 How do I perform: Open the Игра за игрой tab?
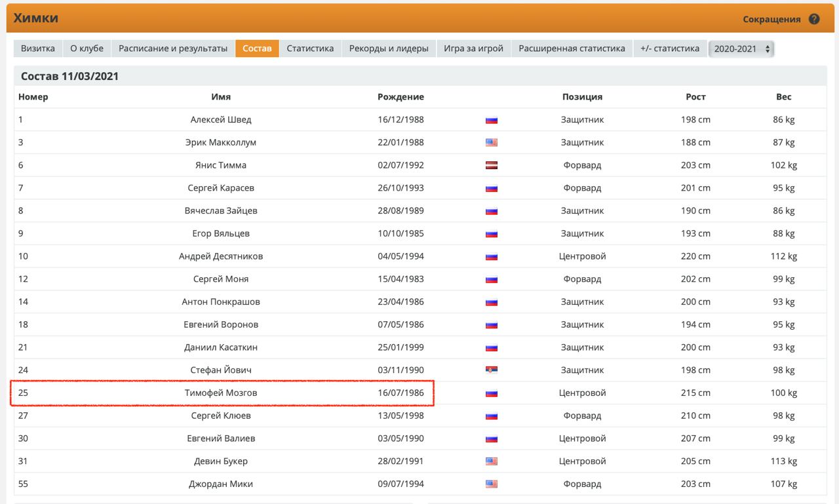(473, 48)
